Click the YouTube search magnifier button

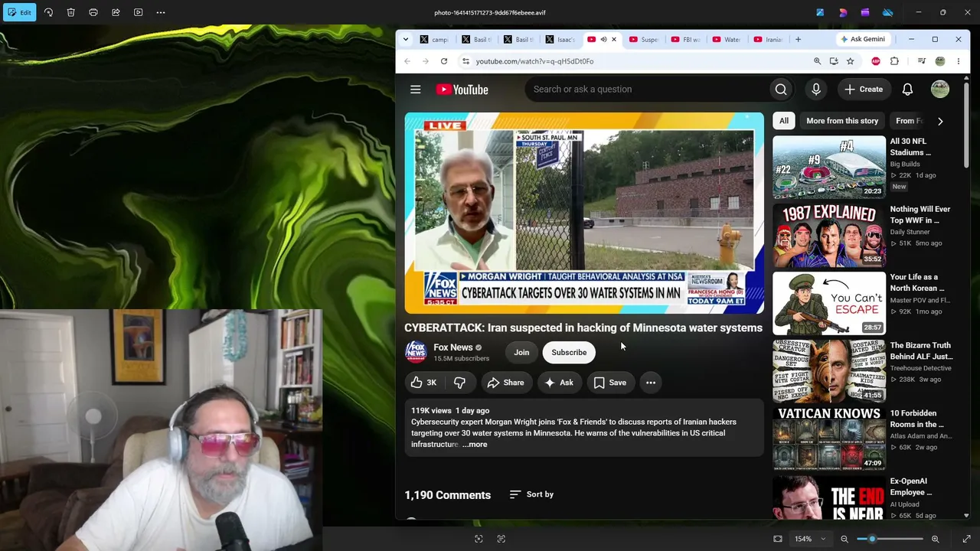(781, 90)
